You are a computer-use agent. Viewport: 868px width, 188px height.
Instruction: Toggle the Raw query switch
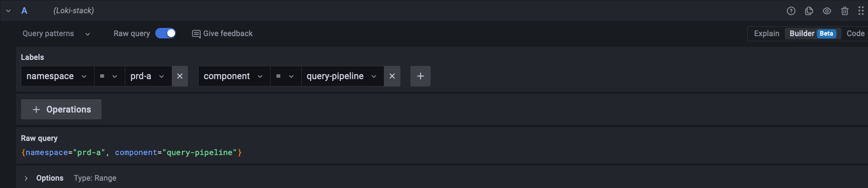[165, 33]
